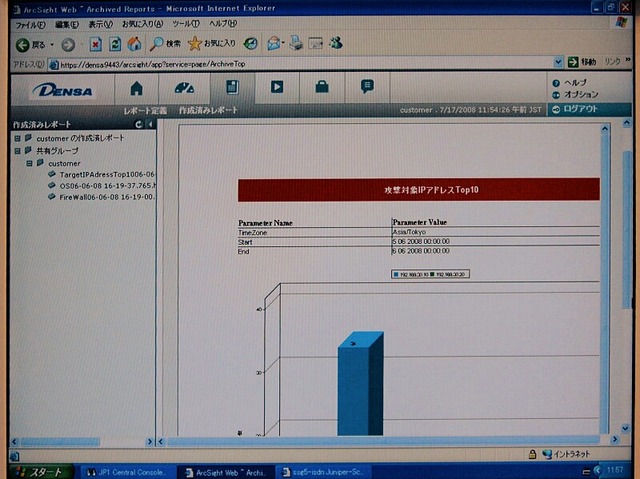Switch to JP1 Central Console taskbar button
Screen dimensions: 640x479
tap(127, 472)
